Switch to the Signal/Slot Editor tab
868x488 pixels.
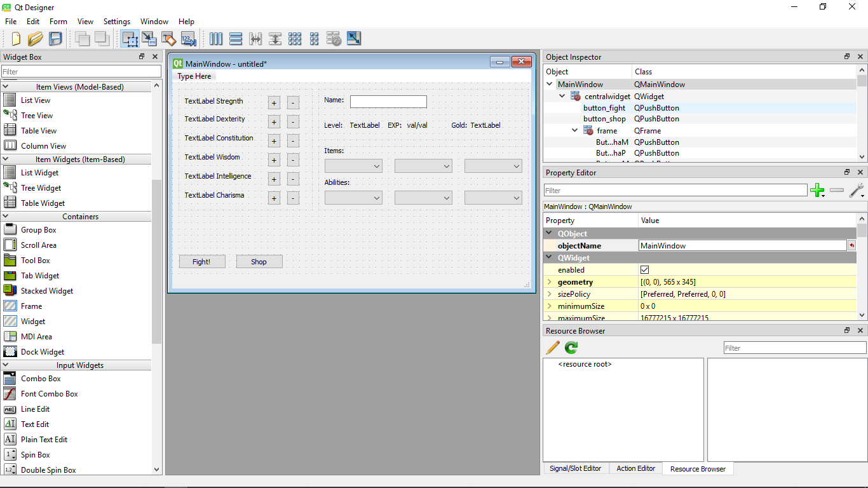tap(576, 468)
